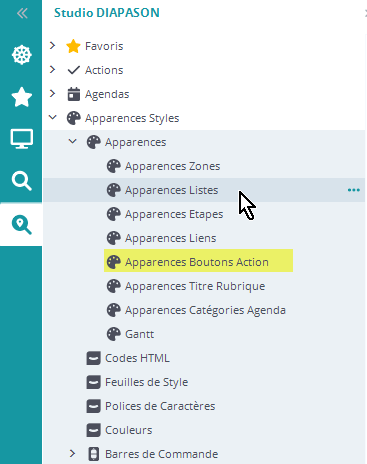Collapse the Apparences sub-node chevron
Screen dimensions: 367x464
tap(73, 141)
